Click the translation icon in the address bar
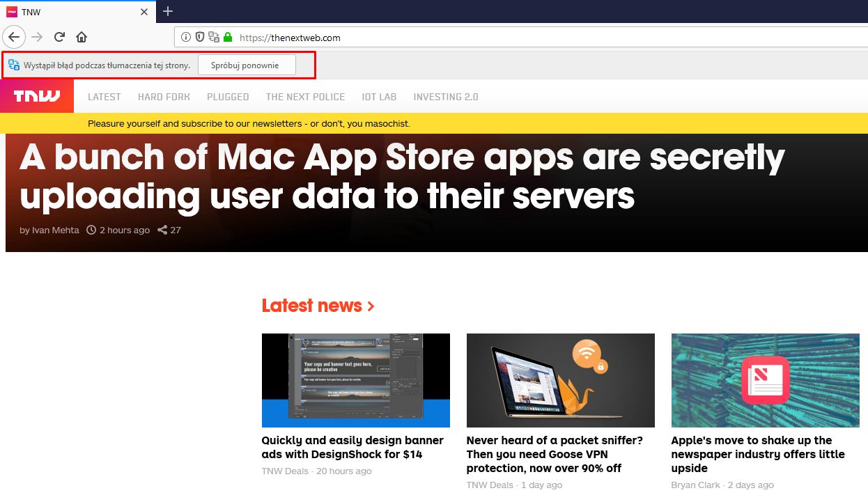Image resolution: width=868 pixels, height=502 pixels. pos(214,38)
